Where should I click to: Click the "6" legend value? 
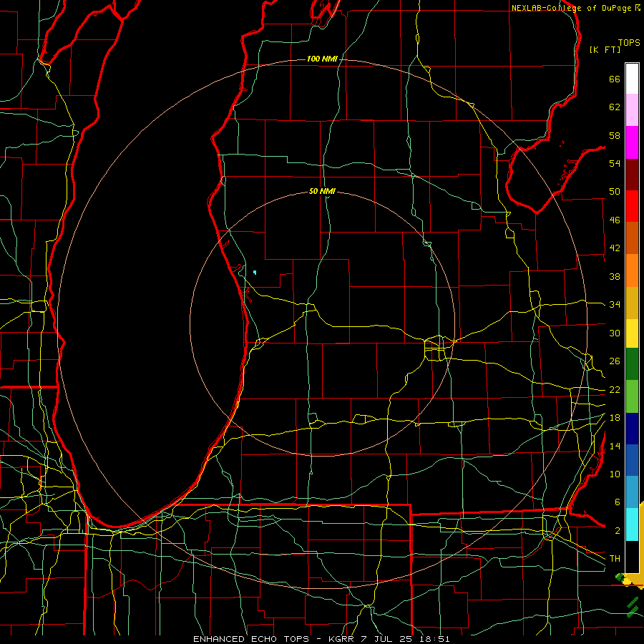click(617, 502)
